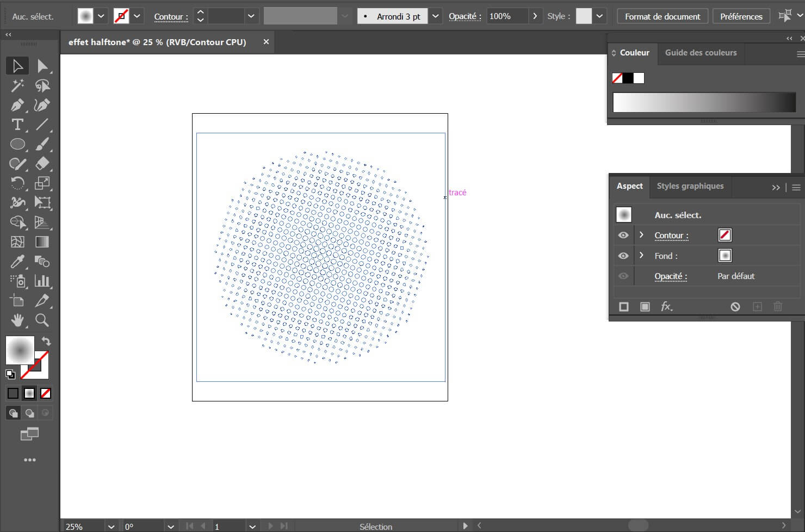Reset default fill and stroke
The width and height of the screenshot is (805, 532).
pyautogui.click(x=10, y=374)
